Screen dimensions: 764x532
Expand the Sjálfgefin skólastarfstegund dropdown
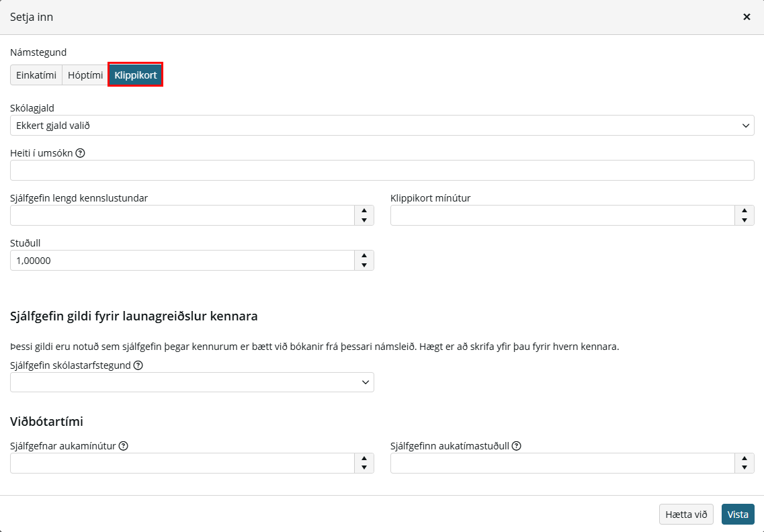coord(192,382)
